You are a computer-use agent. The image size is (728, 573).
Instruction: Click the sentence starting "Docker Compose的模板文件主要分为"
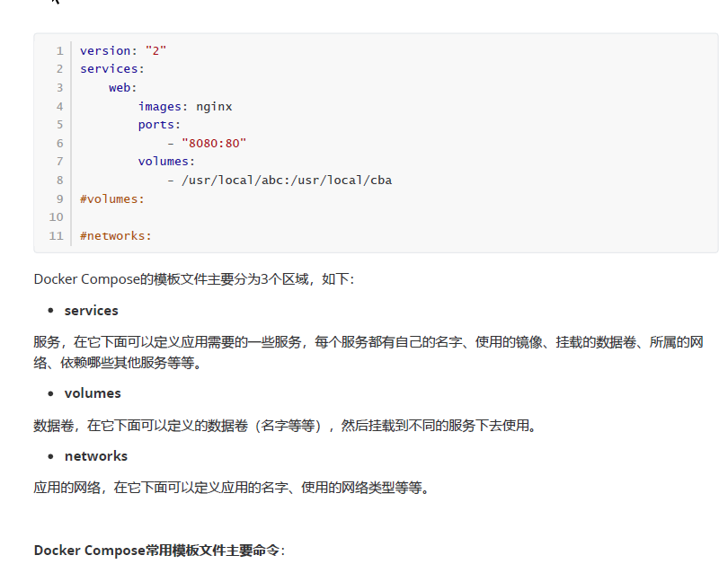(194, 279)
